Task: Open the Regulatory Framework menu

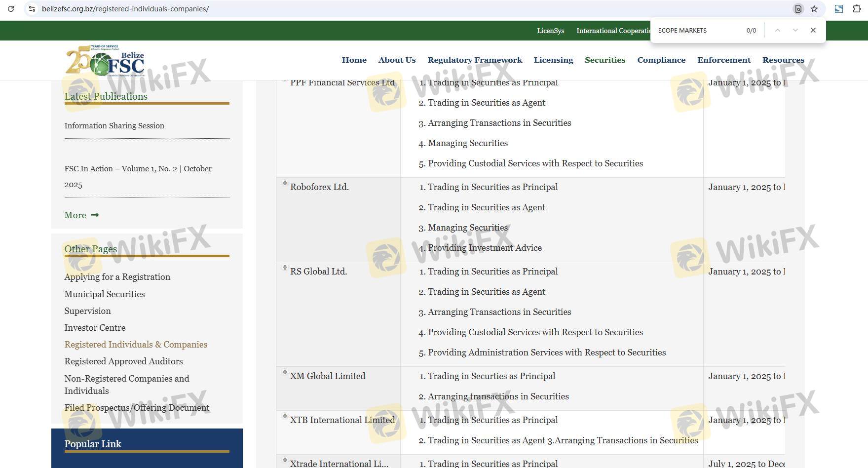Action: [x=474, y=60]
